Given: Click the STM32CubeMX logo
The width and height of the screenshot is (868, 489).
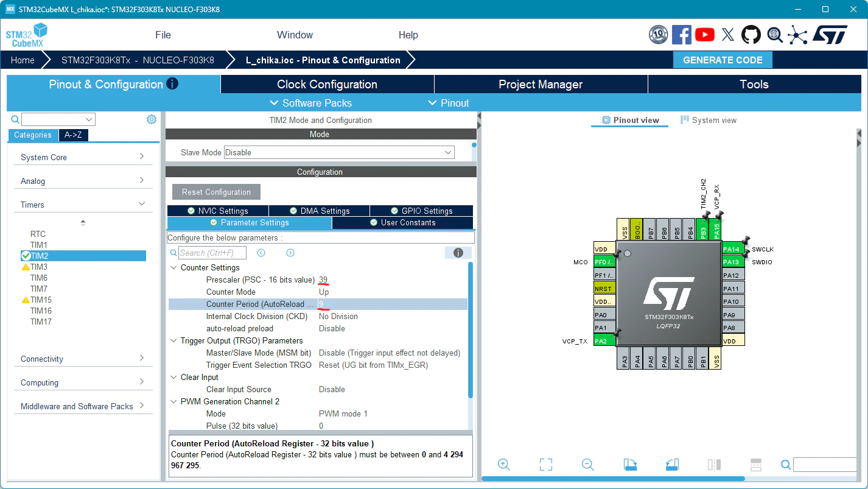Looking at the screenshot, I should tap(26, 35).
